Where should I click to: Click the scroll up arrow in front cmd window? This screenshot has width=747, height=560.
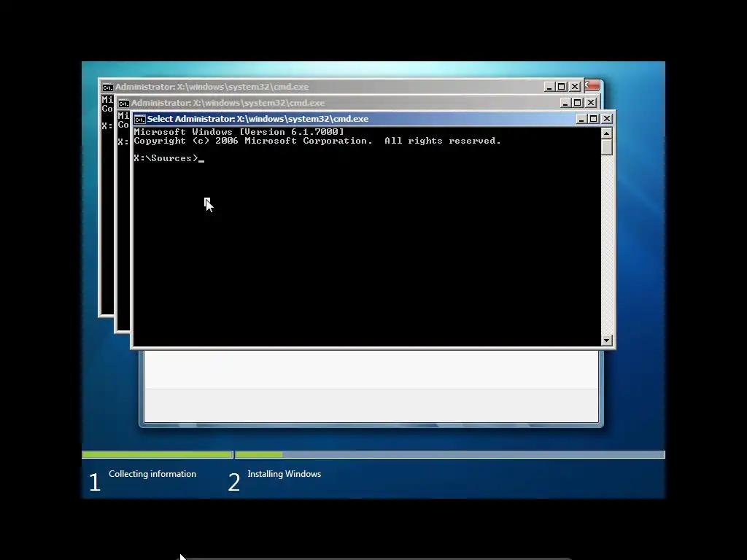(x=606, y=133)
